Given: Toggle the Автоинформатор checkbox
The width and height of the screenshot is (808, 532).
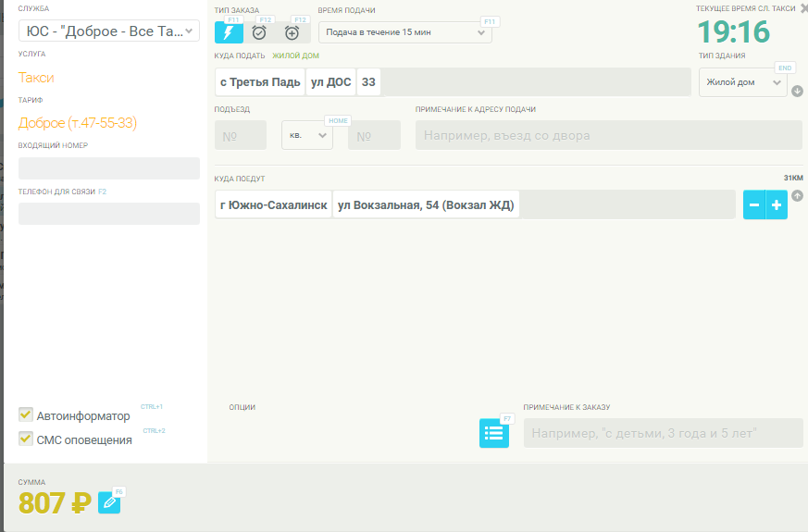Looking at the screenshot, I should pyautogui.click(x=26, y=414).
